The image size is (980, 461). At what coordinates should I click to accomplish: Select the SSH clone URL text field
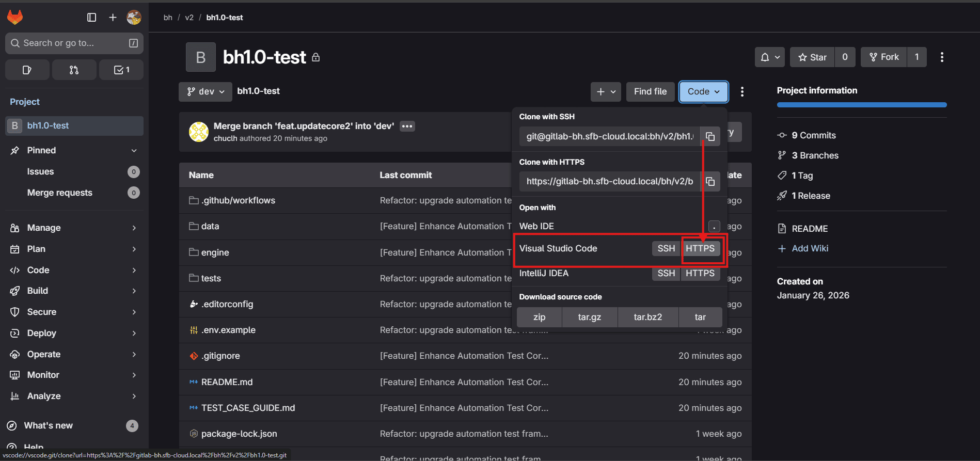[610, 136]
